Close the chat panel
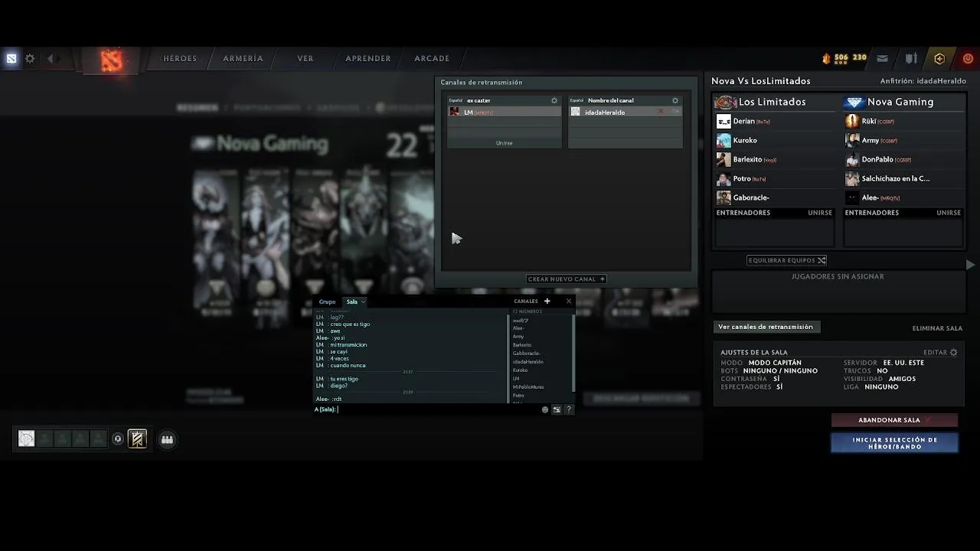 [x=568, y=302]
